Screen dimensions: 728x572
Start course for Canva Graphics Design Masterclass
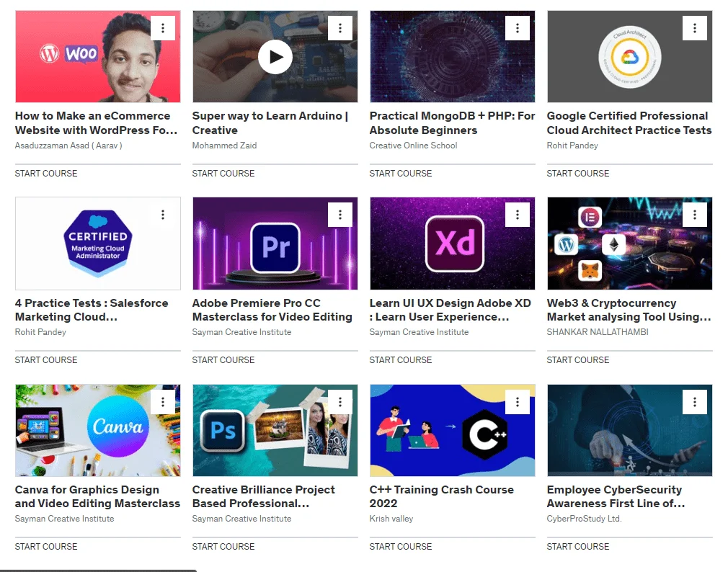pyautogui.click(x=46, y=547)
